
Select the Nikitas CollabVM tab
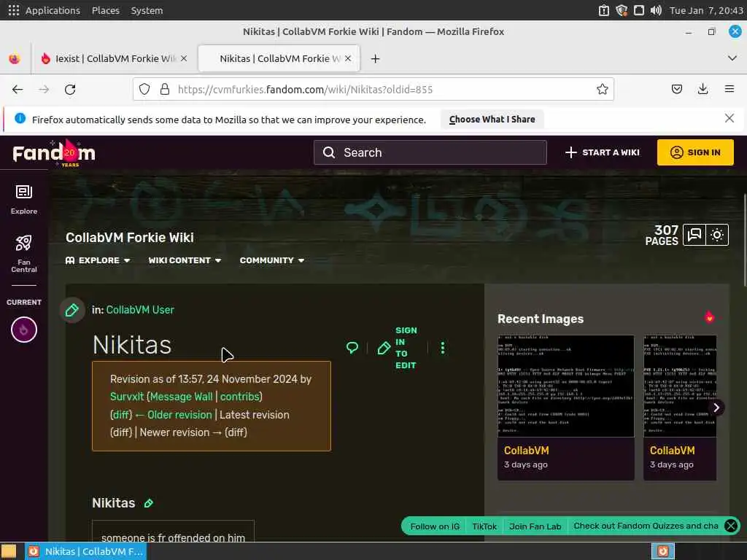tap(279, 58)
